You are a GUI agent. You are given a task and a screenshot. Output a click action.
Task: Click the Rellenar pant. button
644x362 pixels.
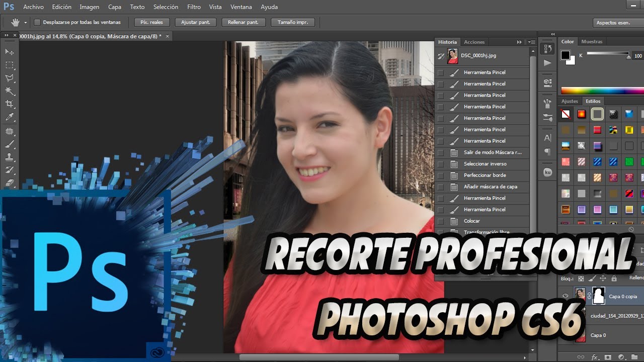click(x=243, y=22)
